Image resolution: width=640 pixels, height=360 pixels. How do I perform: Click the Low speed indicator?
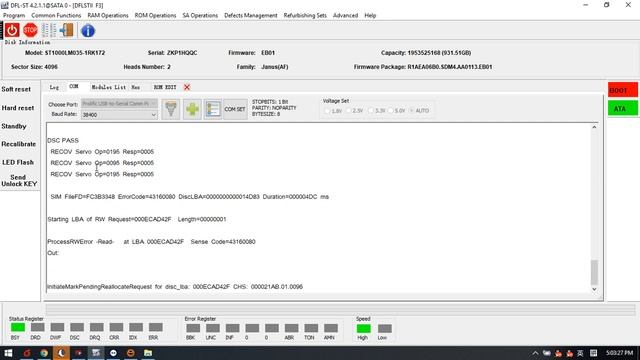384,329
